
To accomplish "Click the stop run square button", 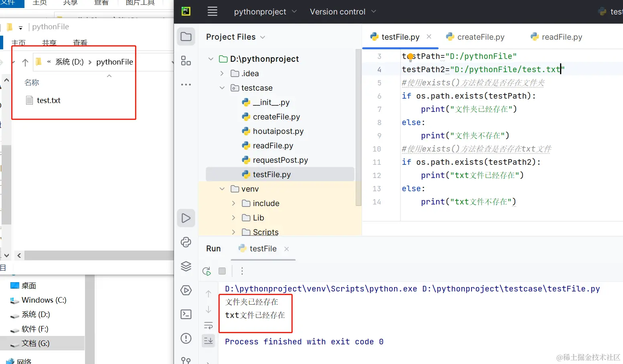I will [x=222, y=271].
